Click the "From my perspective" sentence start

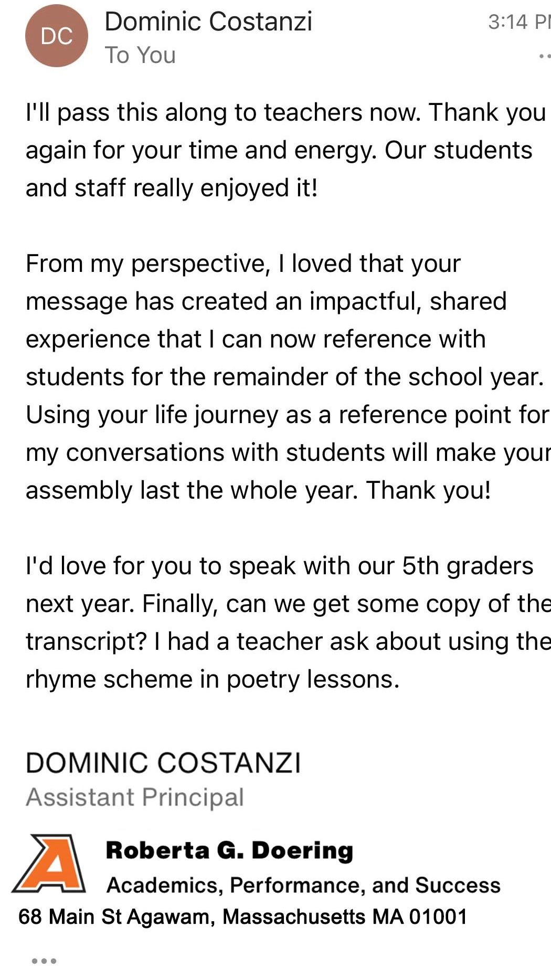pos(147,264)
